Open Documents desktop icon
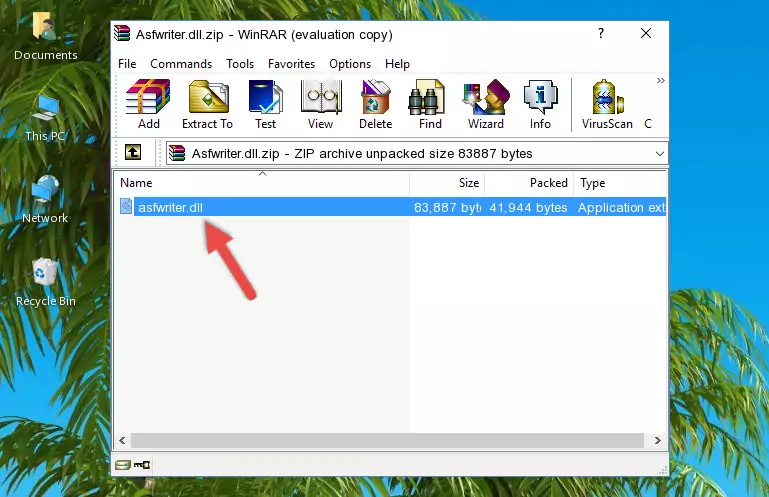This screenshot has height=497, width=769. (45, 36)
